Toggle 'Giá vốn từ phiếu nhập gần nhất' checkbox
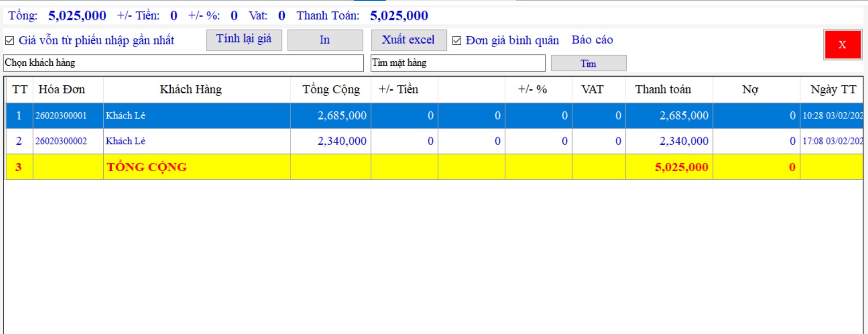The height and width of the screenshot is (334, 868). (9, 41)
